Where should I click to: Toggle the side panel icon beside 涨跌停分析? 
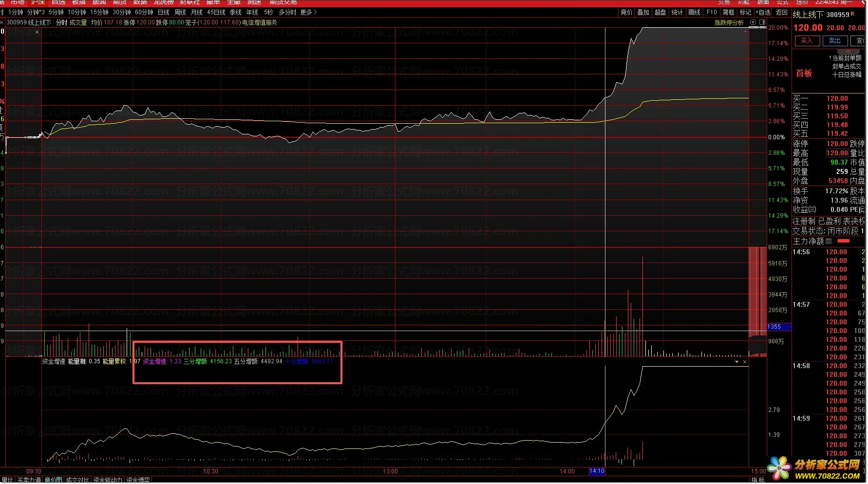coord(762,22)
